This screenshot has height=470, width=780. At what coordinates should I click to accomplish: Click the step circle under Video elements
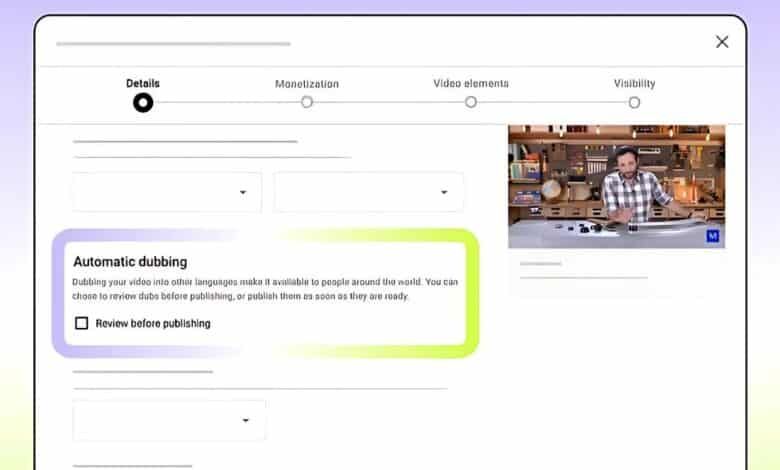point(471,102)
